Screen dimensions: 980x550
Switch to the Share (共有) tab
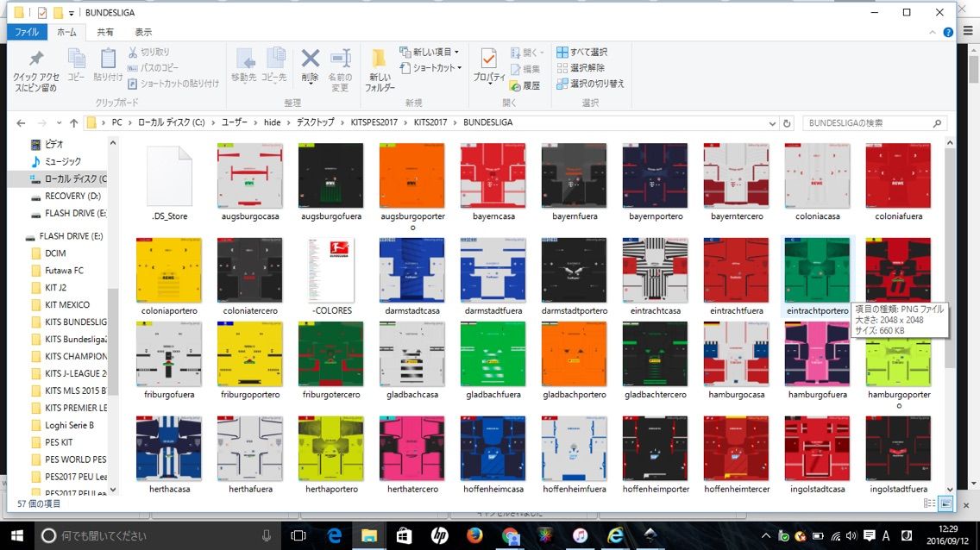(x=105, y=32)
